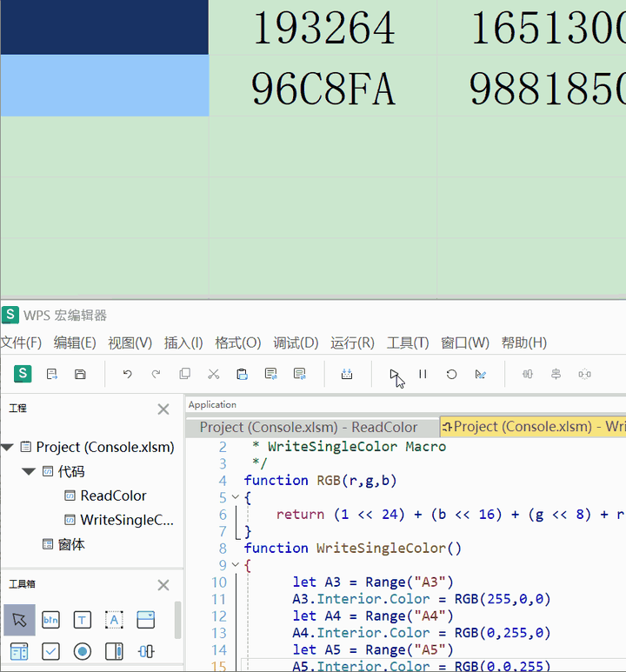Click the Run macro play icon
The width and height of the screenshot is (626, 672).
pos(394,374)
